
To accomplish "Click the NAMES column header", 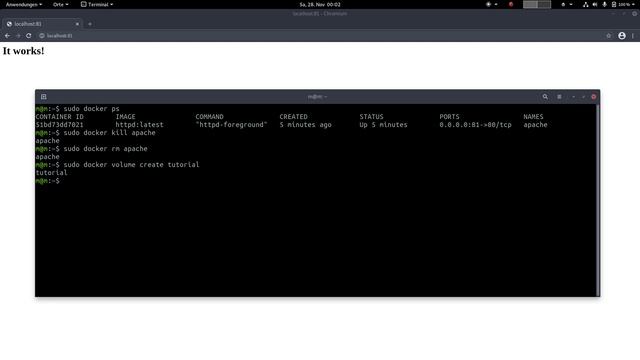I will [x=533, y=117].
